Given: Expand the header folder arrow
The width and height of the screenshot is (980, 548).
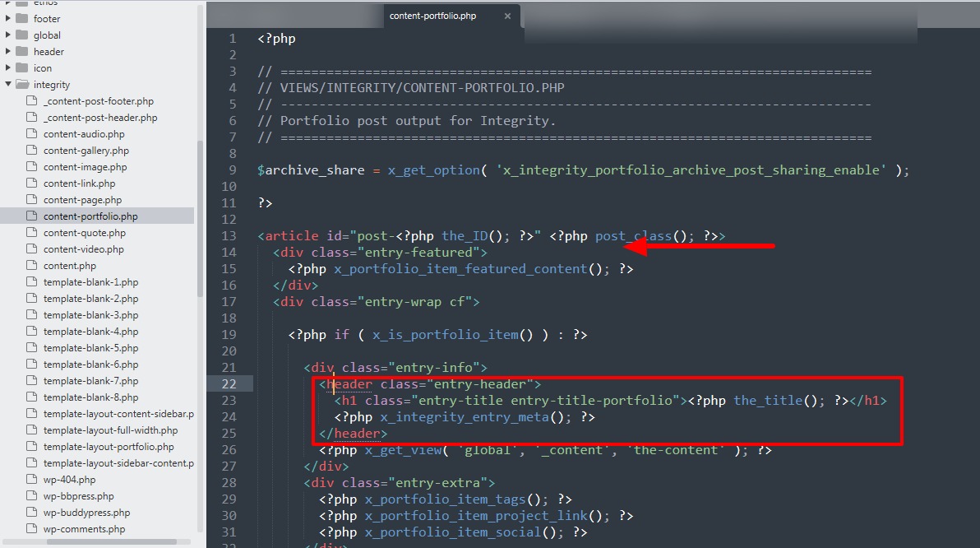Looking at the screenshot, I should coord(8,51).
